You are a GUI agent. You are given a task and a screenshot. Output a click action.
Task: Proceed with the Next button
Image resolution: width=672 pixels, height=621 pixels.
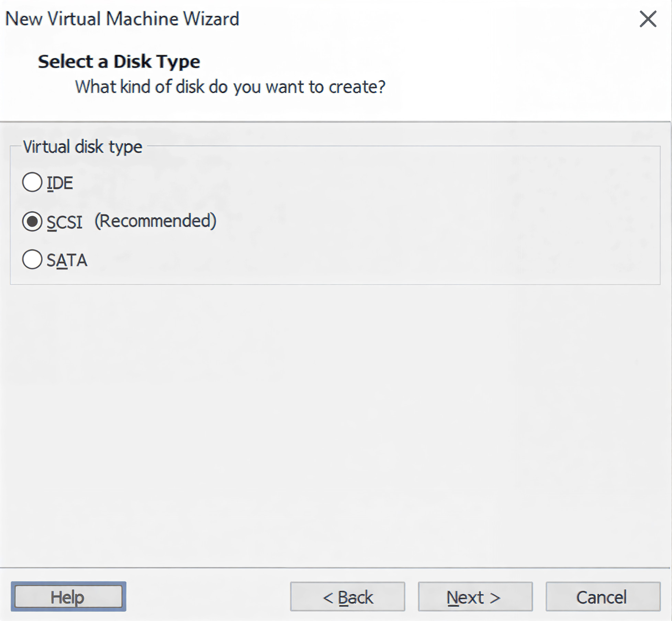click(475, 597)
